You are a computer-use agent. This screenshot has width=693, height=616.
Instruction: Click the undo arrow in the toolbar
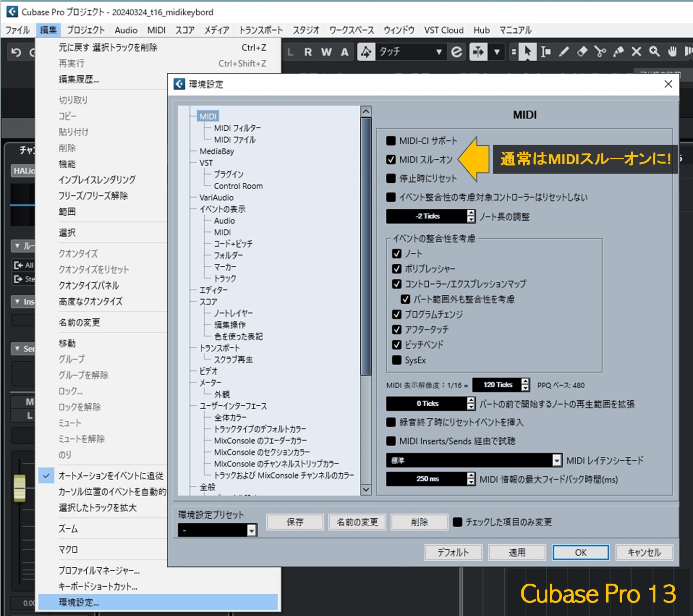click(16, 52)
